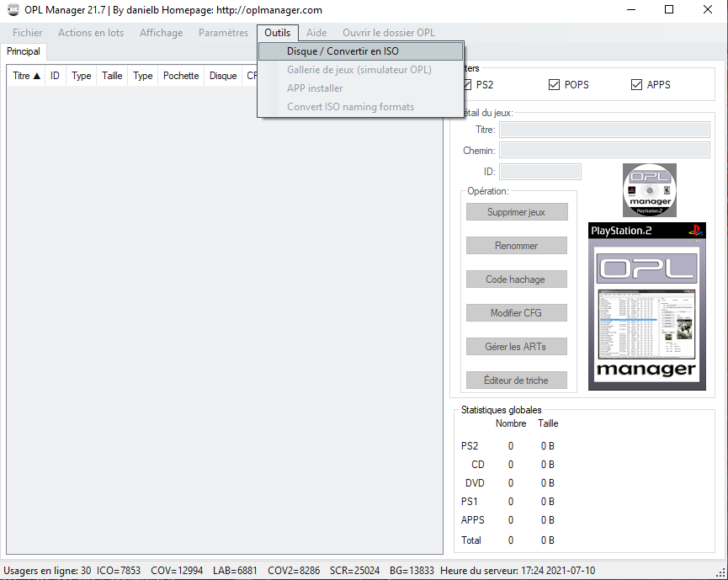This screenshot has width=728, height=580.
Task: Click the OPL Manager title bar icon
Action: (x=13, y=10)
